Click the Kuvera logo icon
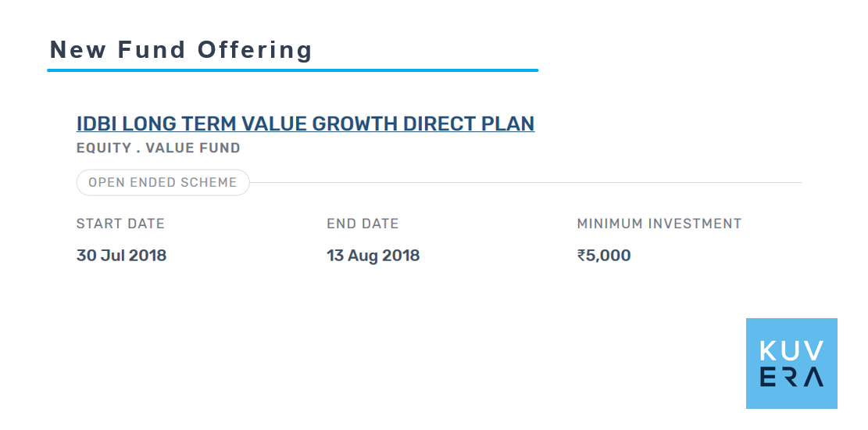868x430 pixels. coord(791,364)
